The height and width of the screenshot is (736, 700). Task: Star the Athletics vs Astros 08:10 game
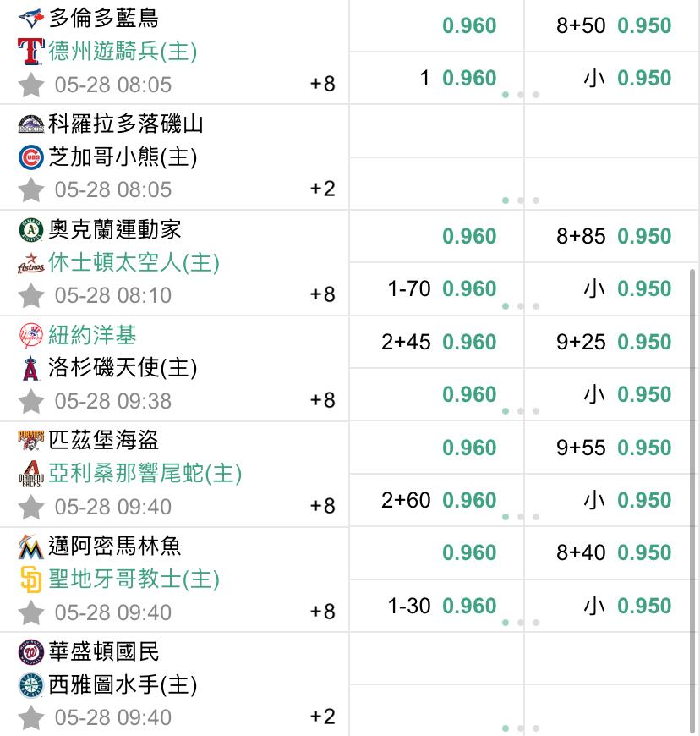[31, 296]
